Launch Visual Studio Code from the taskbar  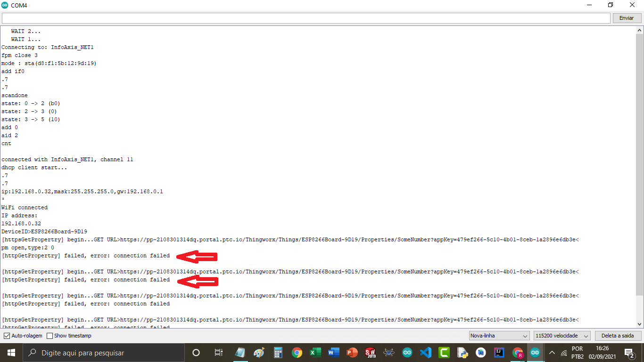pos(425,352)
